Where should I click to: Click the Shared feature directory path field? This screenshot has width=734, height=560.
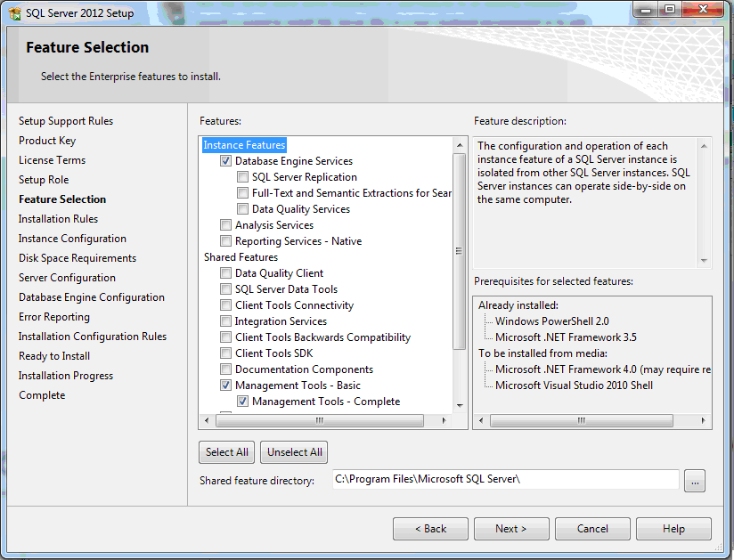504,479
